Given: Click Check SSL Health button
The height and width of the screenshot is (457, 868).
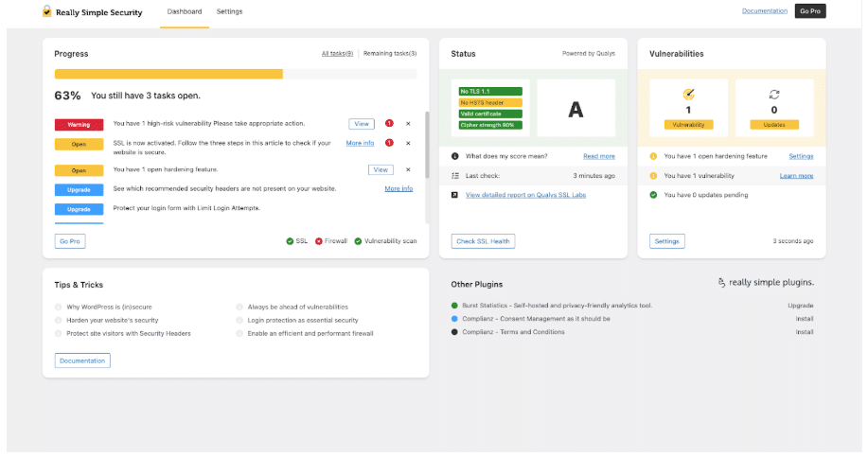Looking at the screenshot, I should 483,241.
